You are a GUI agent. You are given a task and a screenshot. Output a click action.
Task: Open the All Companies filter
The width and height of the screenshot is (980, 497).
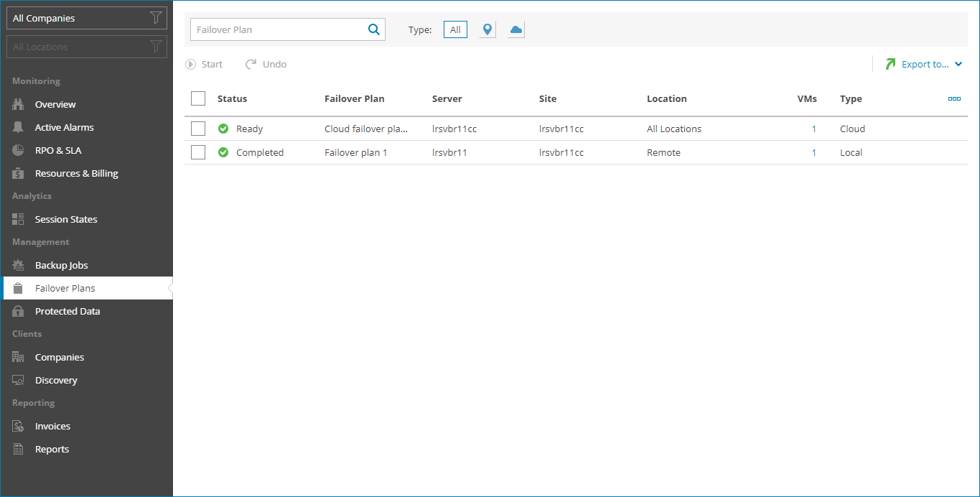point(87,17)
